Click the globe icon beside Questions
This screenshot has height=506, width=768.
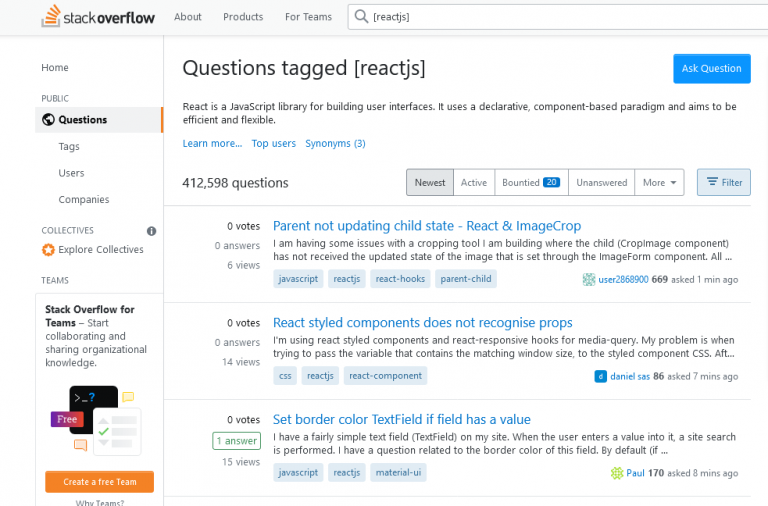(x=48, y=120)
